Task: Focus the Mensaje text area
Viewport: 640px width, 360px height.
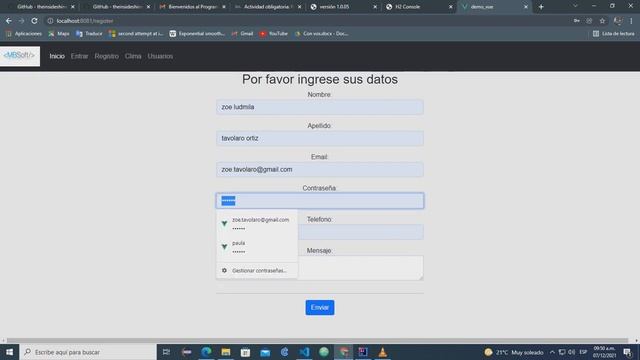Action: pos(361,268)
